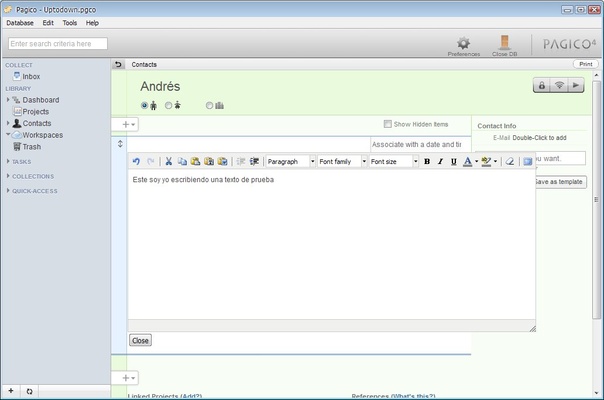Apply the highlight background color button
The image size is (604, 400).
tap(486, 161)
